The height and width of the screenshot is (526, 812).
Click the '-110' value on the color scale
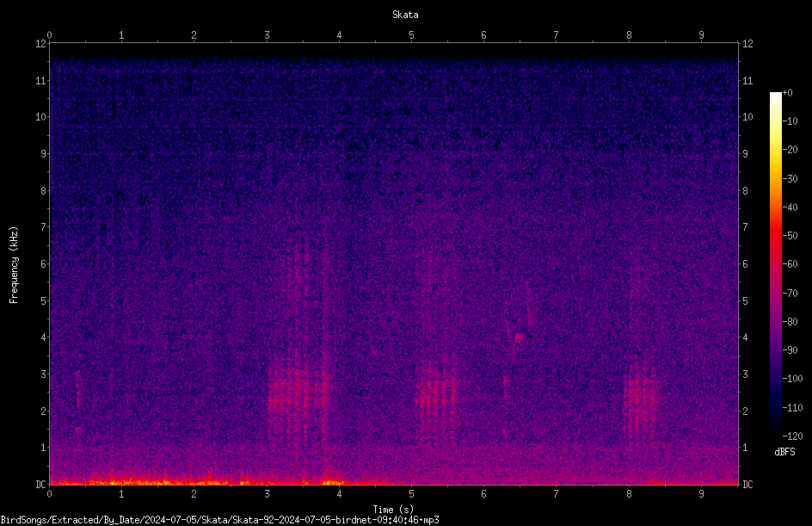pos(792,408)
